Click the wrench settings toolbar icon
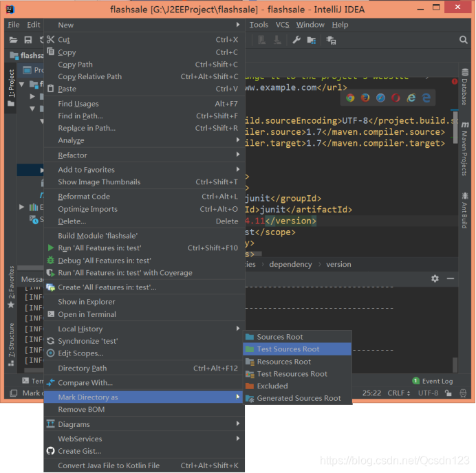The height and width of the screenshot is (473, 476). [x=296, y=40]
